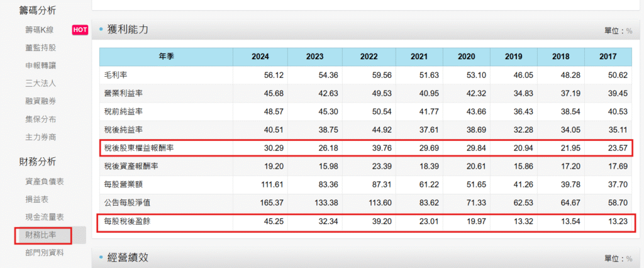Viewport: 644px width, 268px height.
Task: Select 申報轉讓 from the sidebar
Action: pos(40,65)
